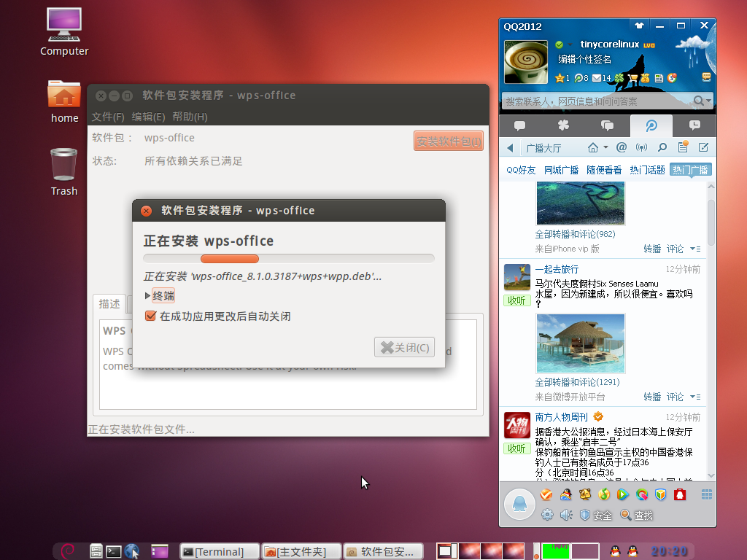Switch to the group chat bubbles tab
The image size is (747, 560).
pyautogui.click(x=608, y=125)
